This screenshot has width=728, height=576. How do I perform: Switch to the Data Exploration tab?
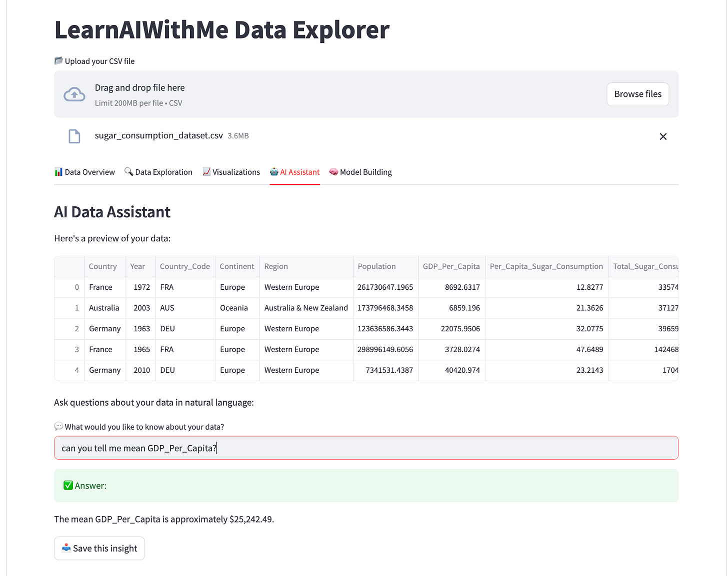[158, 172]
